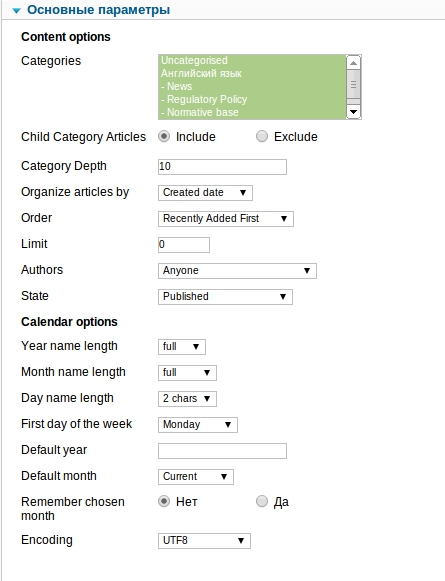Click the categories list scrollbar thumb
The width and height of the screenshot is (445, 581).
click(x=353, y=84)
